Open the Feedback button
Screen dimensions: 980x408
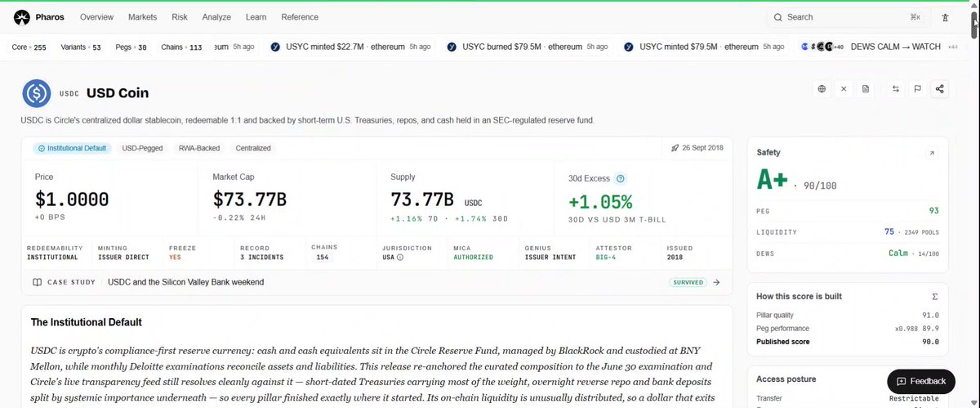point(921,381)
